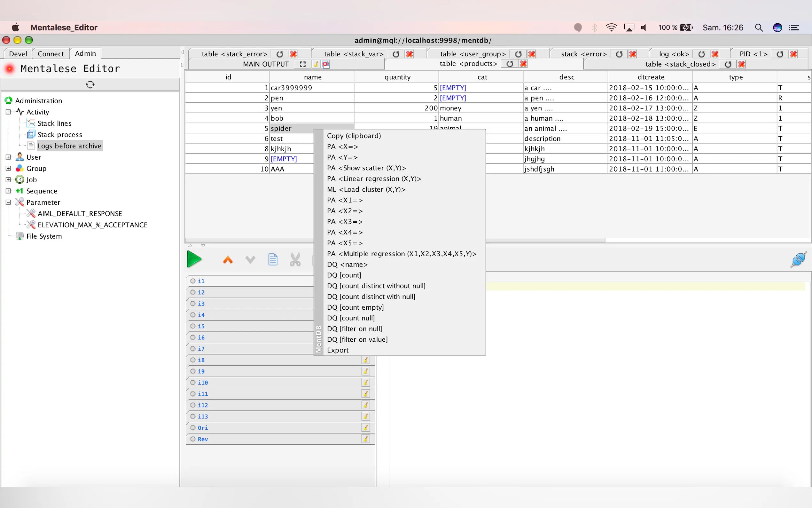Select the i12 radio button

click(x=193, y=405)
